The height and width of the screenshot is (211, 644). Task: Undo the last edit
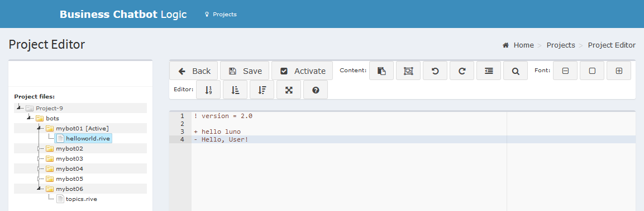point(435,71)
